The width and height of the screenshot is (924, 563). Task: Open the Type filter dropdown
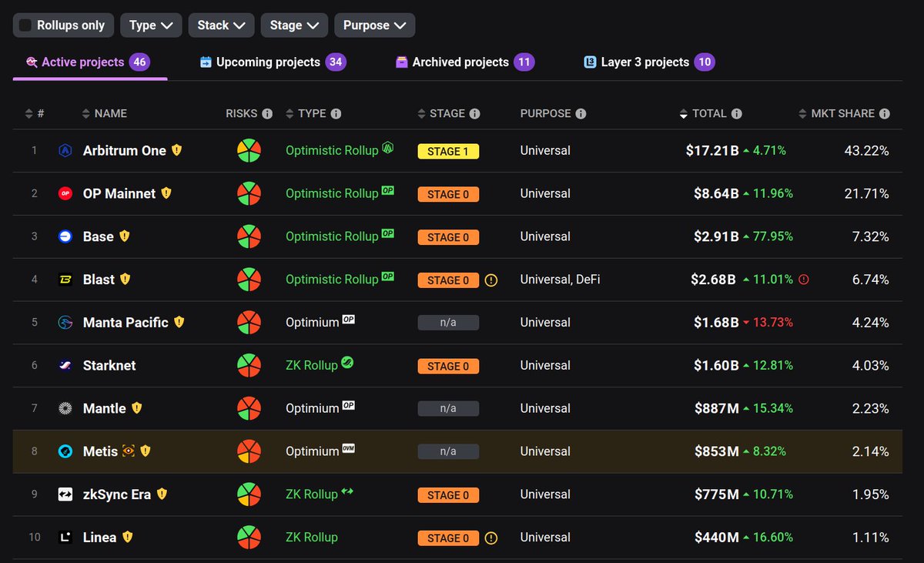pos(151,25)
